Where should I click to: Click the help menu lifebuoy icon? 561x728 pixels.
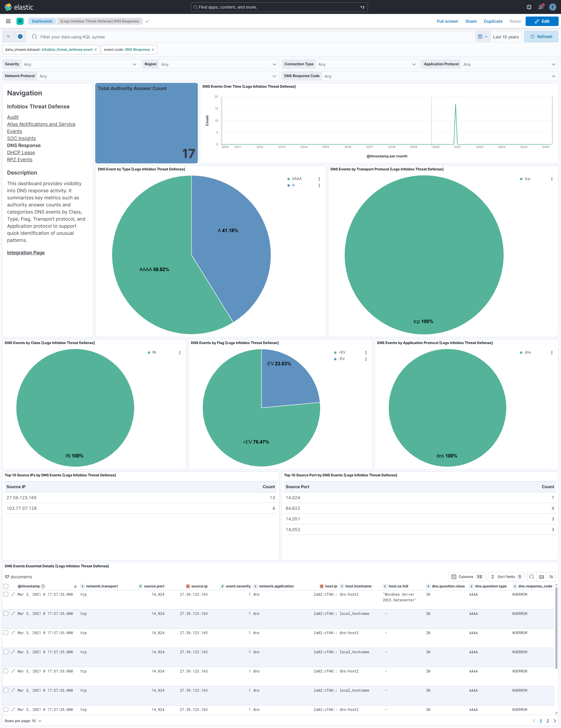529,7
